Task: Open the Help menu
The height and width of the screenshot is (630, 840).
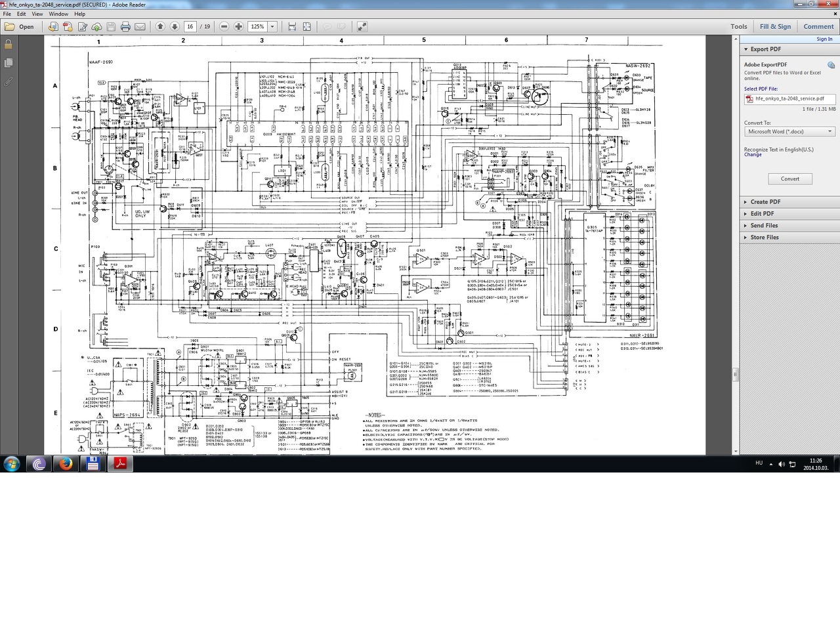Action: pos(79,14)
